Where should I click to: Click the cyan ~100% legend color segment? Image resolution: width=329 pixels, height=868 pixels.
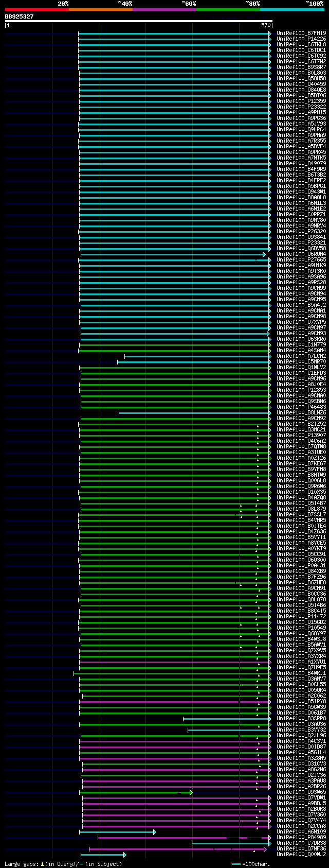pyautogui.click(x=292, y=9)
